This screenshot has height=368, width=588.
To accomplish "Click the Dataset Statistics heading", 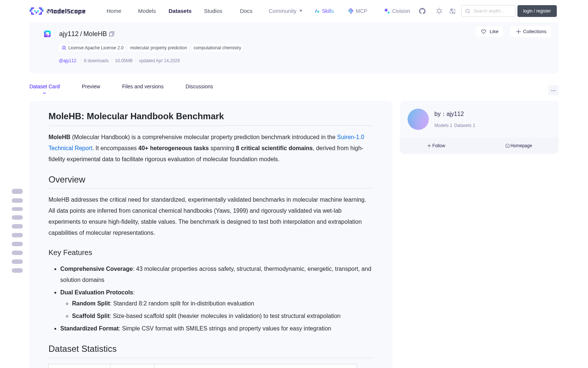I will click(82, 349).
